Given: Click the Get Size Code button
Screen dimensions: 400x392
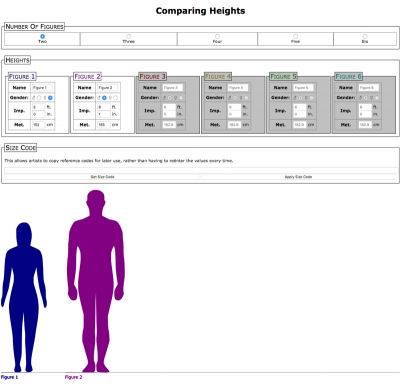Looking at the screenshot, I should click(103, 177).
